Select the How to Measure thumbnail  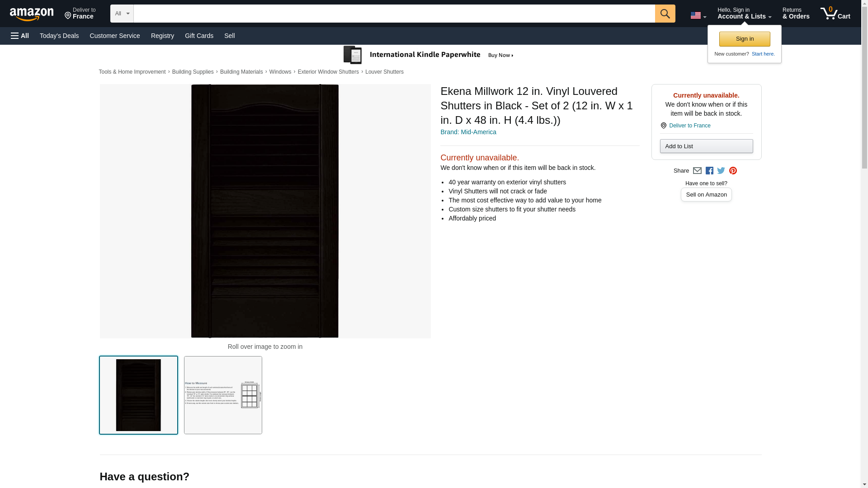click(223, 395)
